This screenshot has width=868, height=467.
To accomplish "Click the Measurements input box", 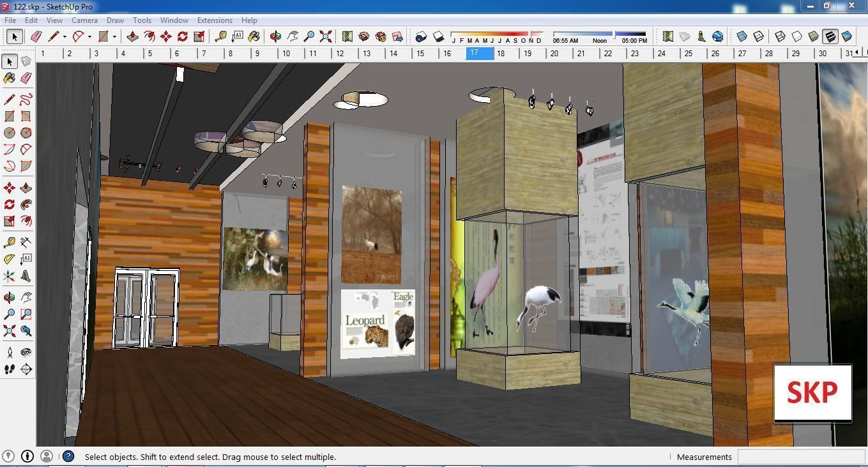I will tap(802, 457).
